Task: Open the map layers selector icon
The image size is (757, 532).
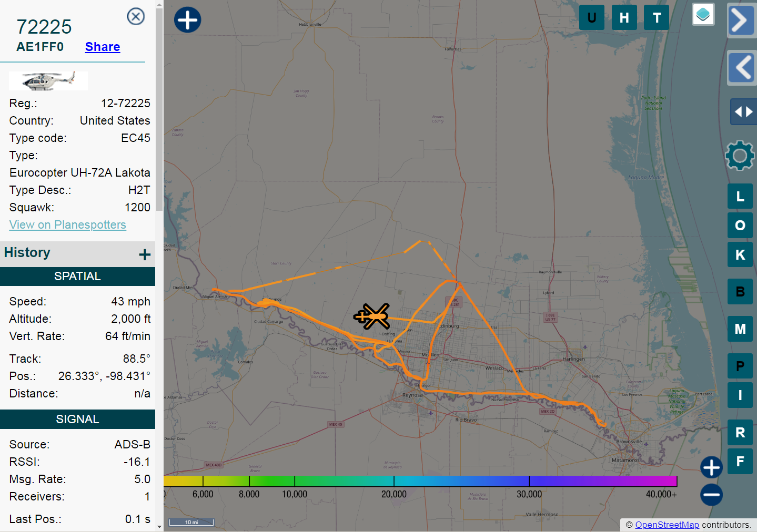Action: pyautogui.click(x=703, y=14)
